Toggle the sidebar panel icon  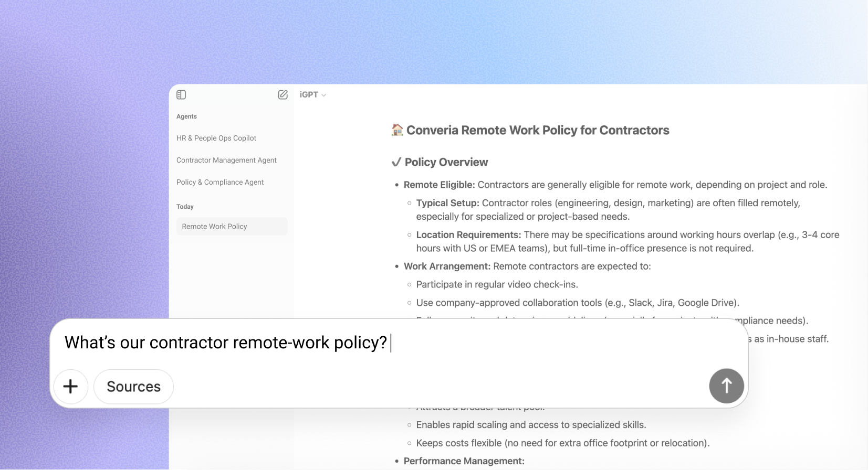[181, 95]
